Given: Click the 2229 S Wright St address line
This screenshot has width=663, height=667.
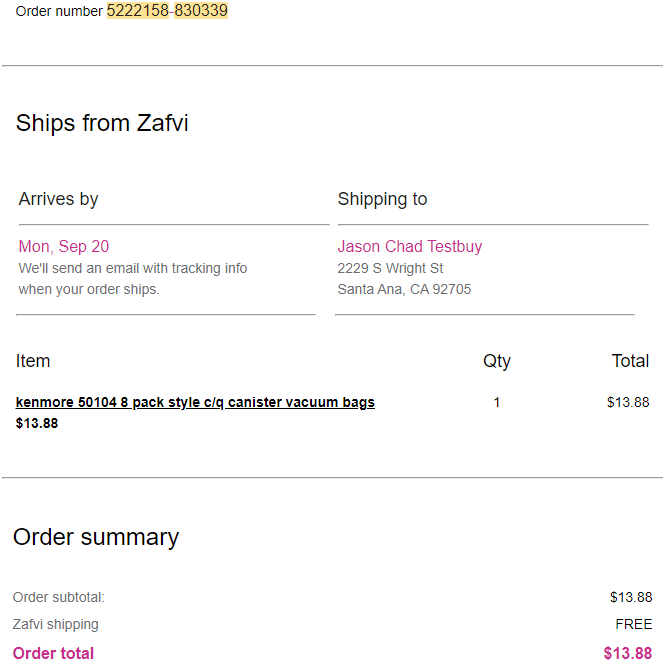Looking at the screenshot, I should [x=390, y=268].
